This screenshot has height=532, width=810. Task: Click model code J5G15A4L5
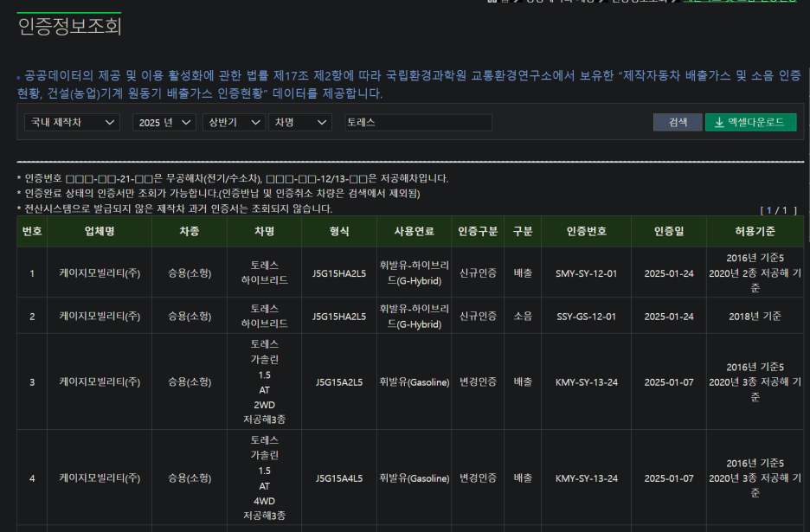click(339, 478)
